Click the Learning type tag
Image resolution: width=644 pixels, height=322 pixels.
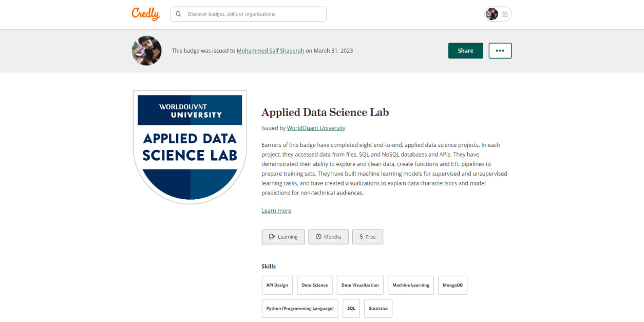[x=283, y=237]
